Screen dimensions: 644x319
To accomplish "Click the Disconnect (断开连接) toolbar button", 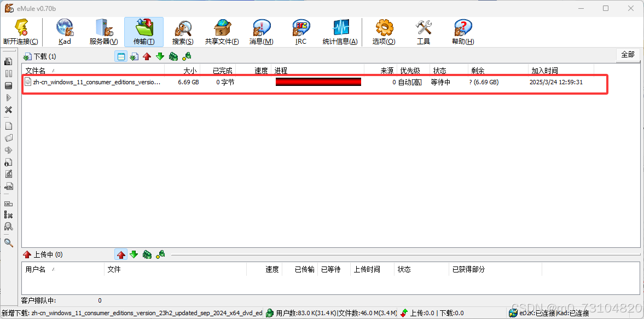I will 21,32.
